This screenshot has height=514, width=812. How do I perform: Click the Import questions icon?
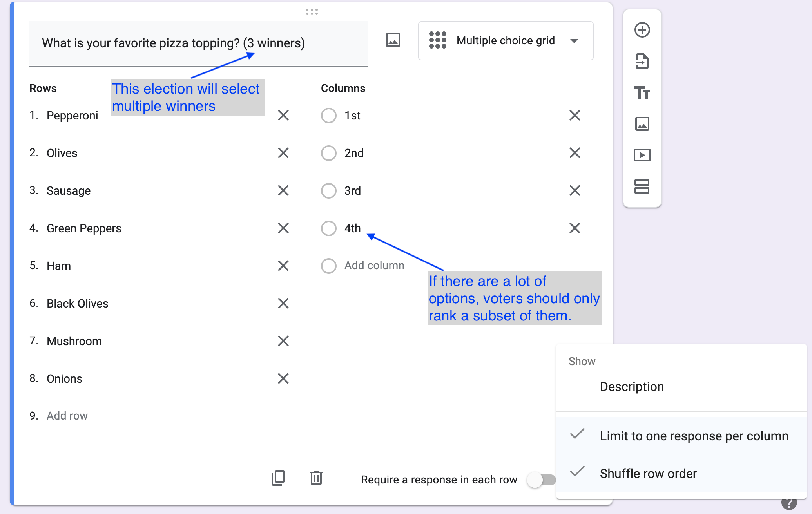coord(642,62)
